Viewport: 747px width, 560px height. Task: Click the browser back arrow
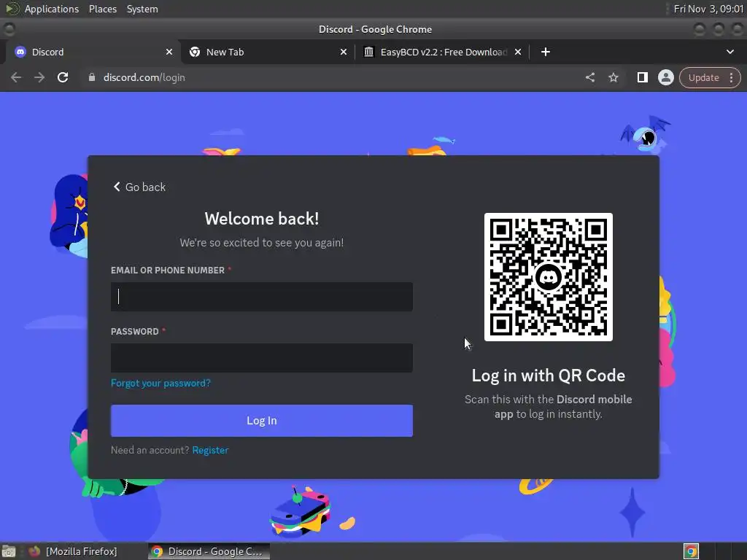click(16, 77)
